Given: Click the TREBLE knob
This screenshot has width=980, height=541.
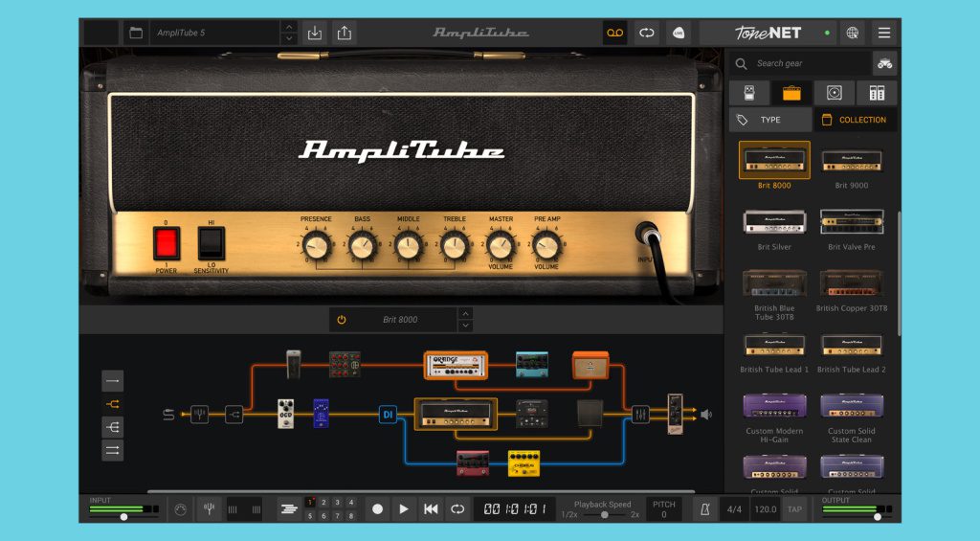Looking at the screenshot, I should coord(455,246).
